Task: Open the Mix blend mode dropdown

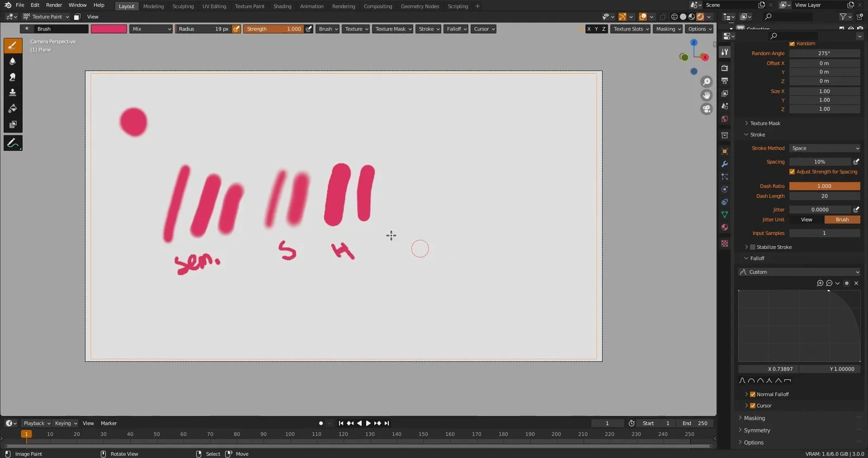Action: 151,29
